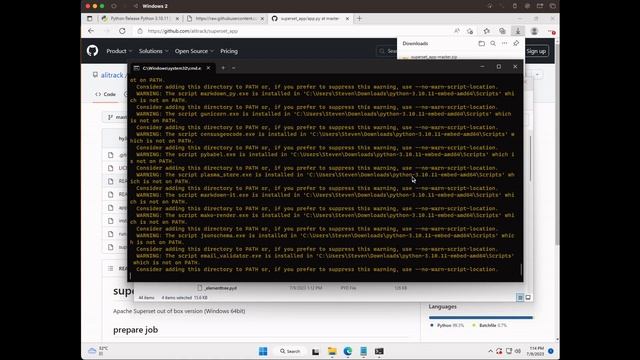Switch to the Python Release browser tab
This screenshot has width=640, height=360.
[x=139, y=19]
